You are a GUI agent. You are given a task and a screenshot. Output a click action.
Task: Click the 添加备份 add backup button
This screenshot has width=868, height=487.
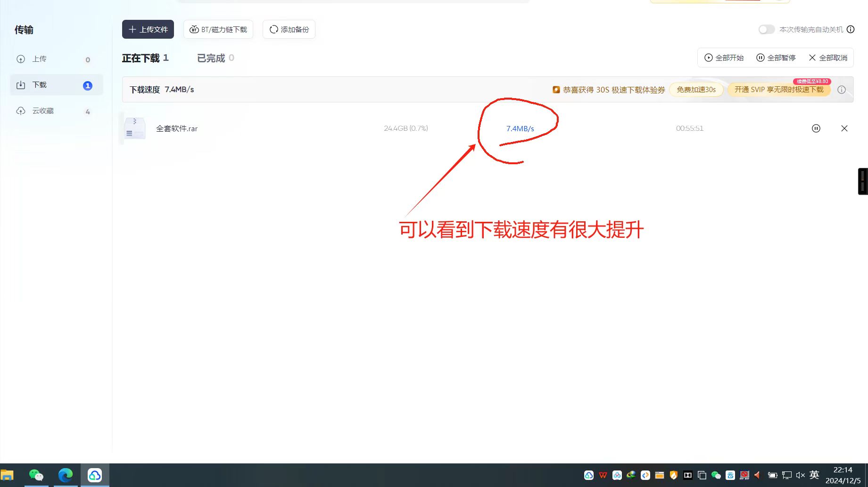289,29
